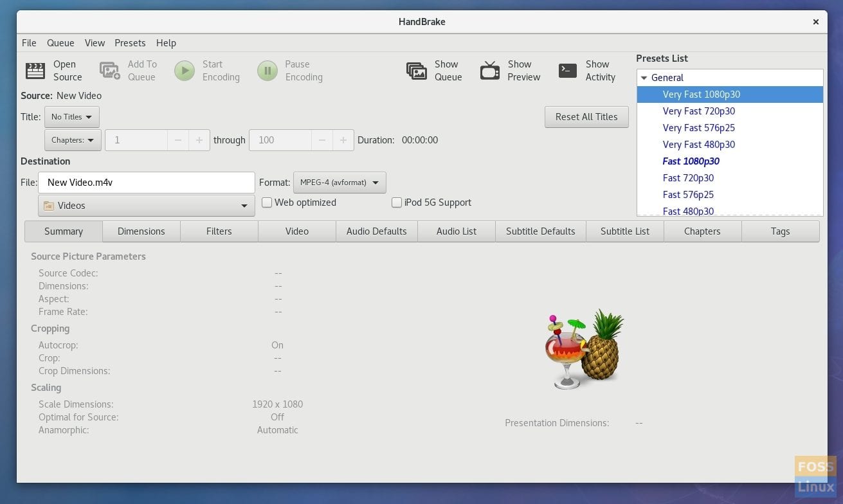Switch to the Tags tab
This screenshot has height=504, width=843.
click(781, 231)
